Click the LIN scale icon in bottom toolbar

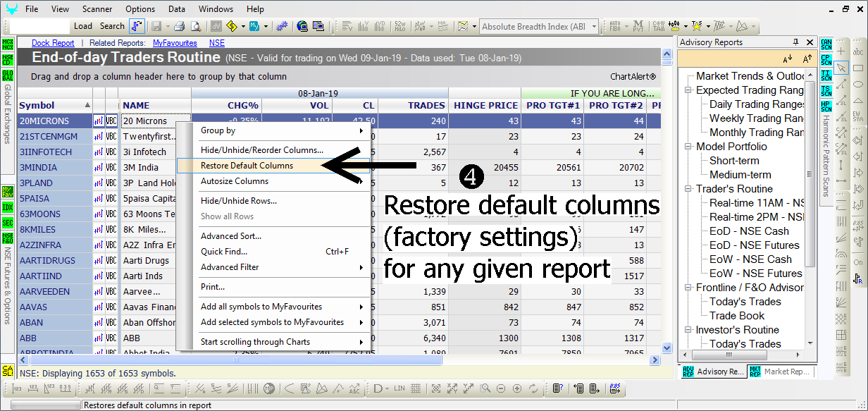click(x=399, y=388)
